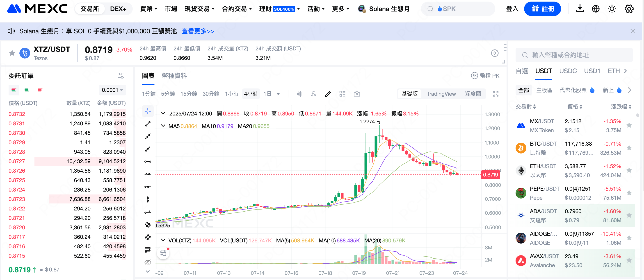The image size is (644, 280).
Task: Open the settings gear icon
Action: point(629,9)
